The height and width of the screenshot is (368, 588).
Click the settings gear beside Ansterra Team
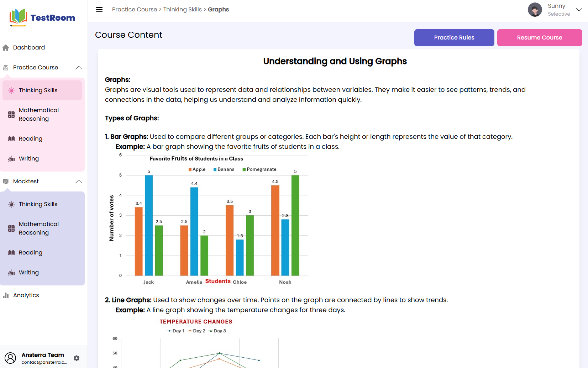tap(77, 358)
